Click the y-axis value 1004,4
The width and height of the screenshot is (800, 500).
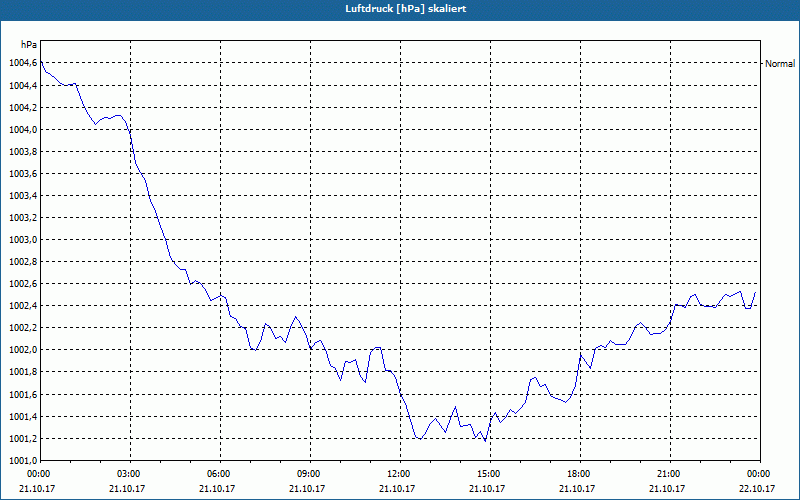coord(23,86)
